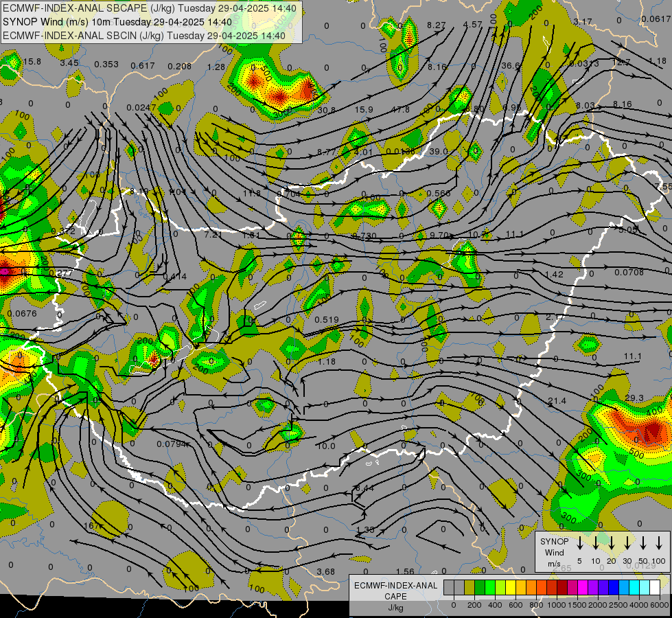The image size is (672, 618).
Task: Click the 47.8 value on the map
Action: coord(401,110)
